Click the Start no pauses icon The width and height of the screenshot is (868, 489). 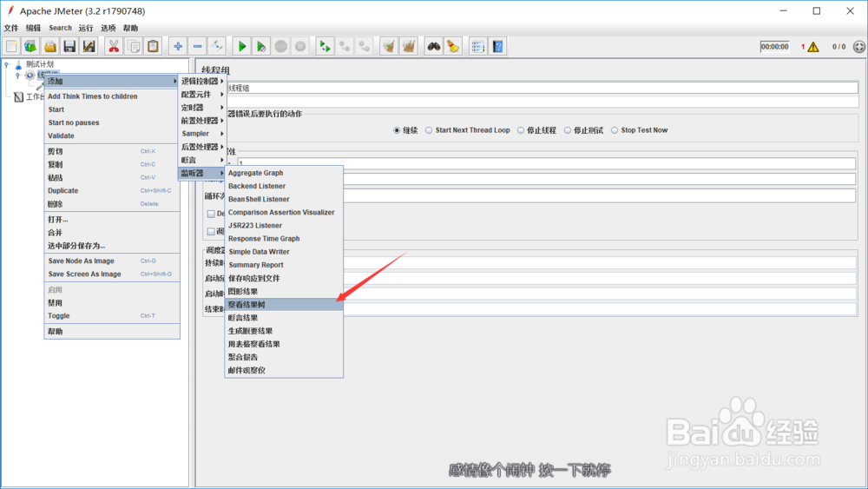point(261,47)
